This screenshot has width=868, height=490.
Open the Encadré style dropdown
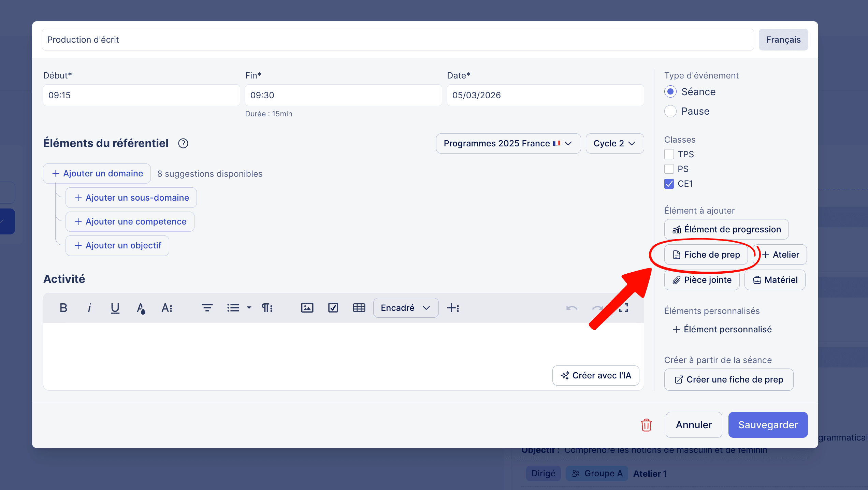405,308
